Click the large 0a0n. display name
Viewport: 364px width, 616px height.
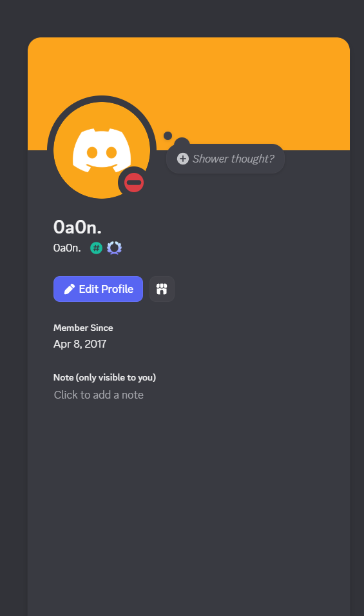(77, 227)
